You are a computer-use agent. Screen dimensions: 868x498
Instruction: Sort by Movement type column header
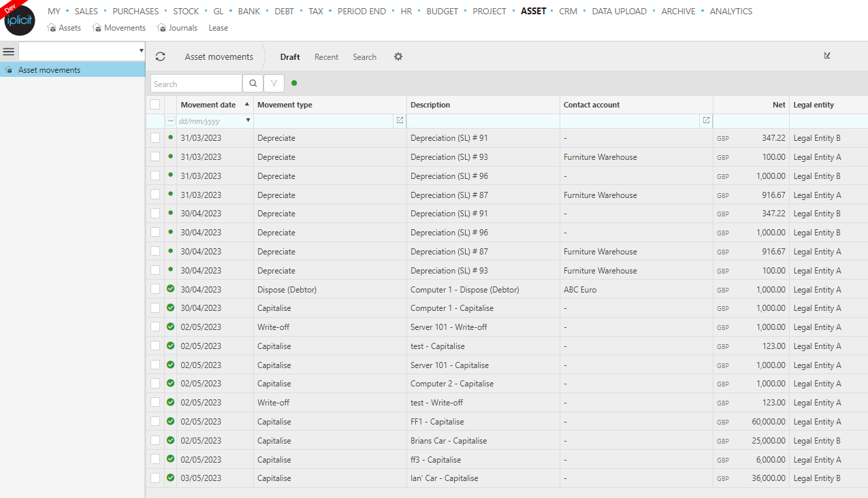[285, 105]
